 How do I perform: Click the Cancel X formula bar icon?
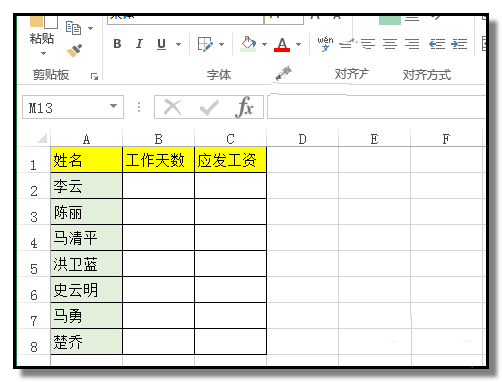(173, 107)
